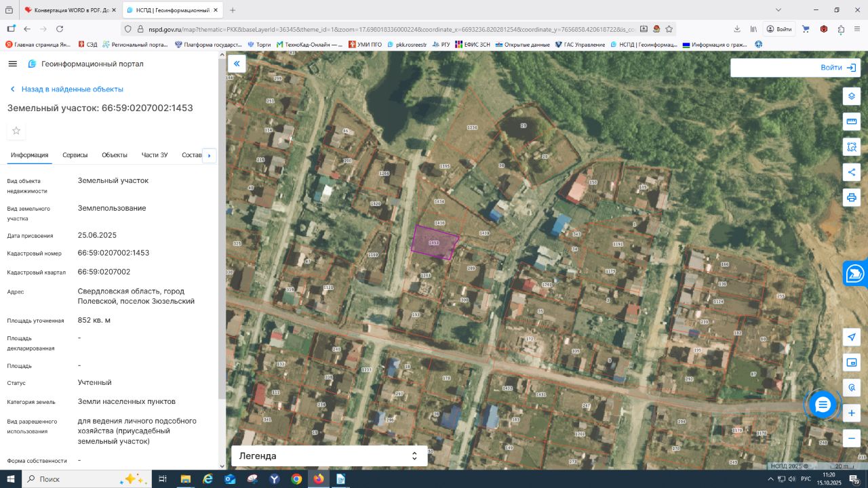
Task: Bookmark this page with the star icon
Action: pyautogui.click(x=669, y=29)
